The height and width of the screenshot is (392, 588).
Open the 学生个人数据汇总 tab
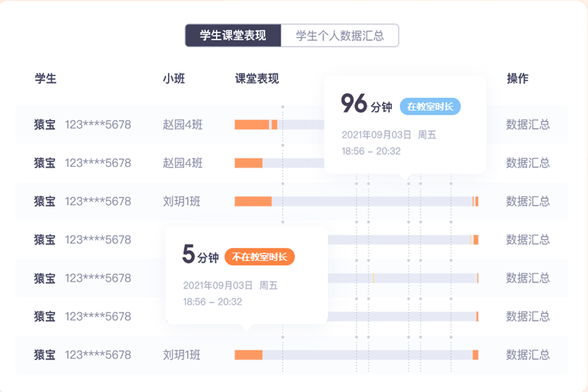(x=340, y=35)
